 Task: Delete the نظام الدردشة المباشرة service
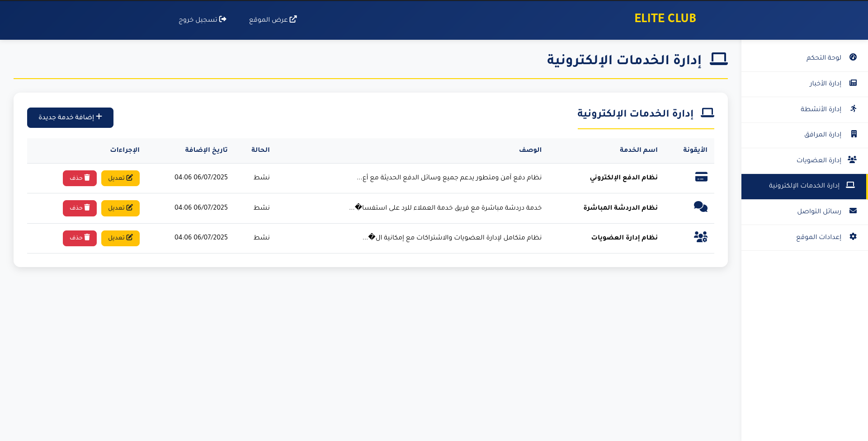(80, 208)
